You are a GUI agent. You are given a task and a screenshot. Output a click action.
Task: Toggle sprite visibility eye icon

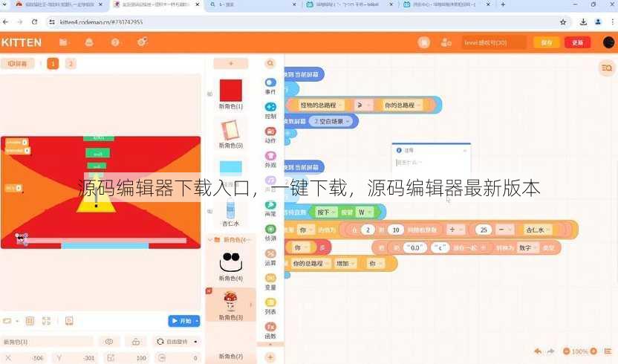click(109, 342)
